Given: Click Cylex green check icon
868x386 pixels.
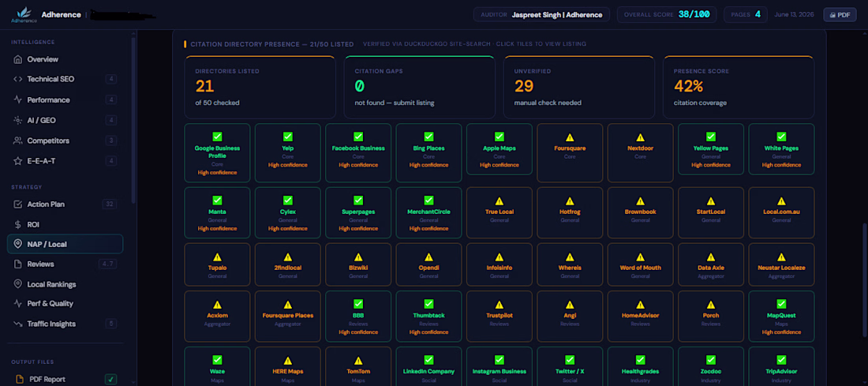Looking at the screenshot, I should click(x=288, y=200).
